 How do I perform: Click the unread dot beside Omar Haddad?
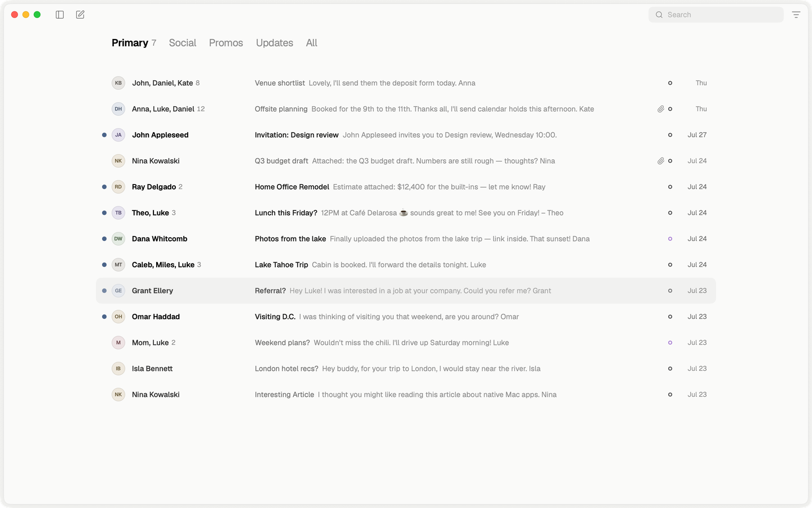point(104,317)
